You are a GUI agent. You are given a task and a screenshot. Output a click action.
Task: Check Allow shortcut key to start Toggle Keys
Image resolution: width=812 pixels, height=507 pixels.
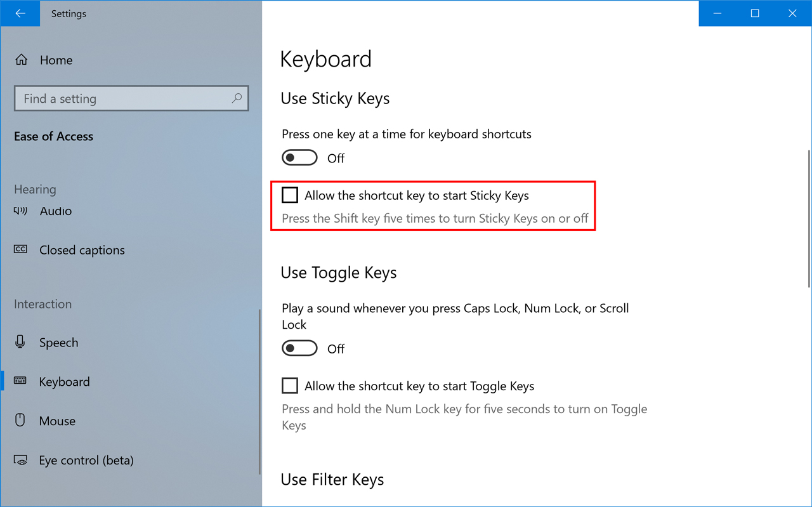[x=290, y=385]
